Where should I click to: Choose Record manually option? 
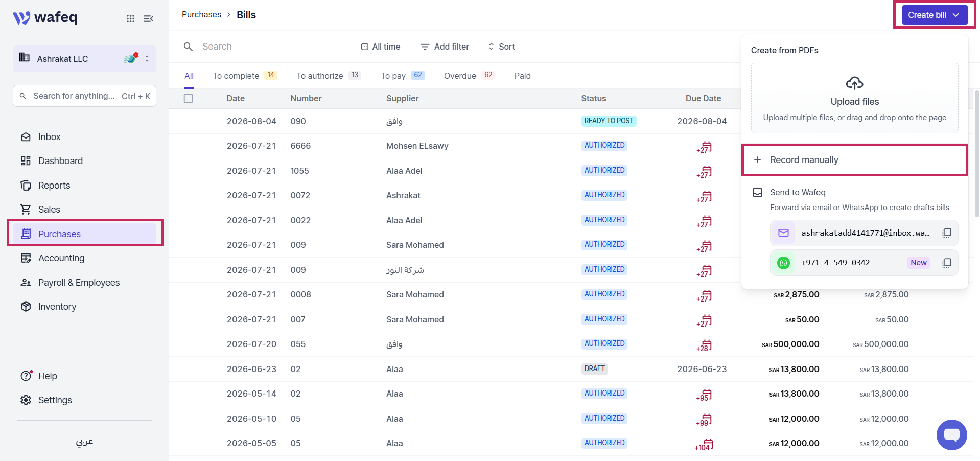tap(855, 160)
